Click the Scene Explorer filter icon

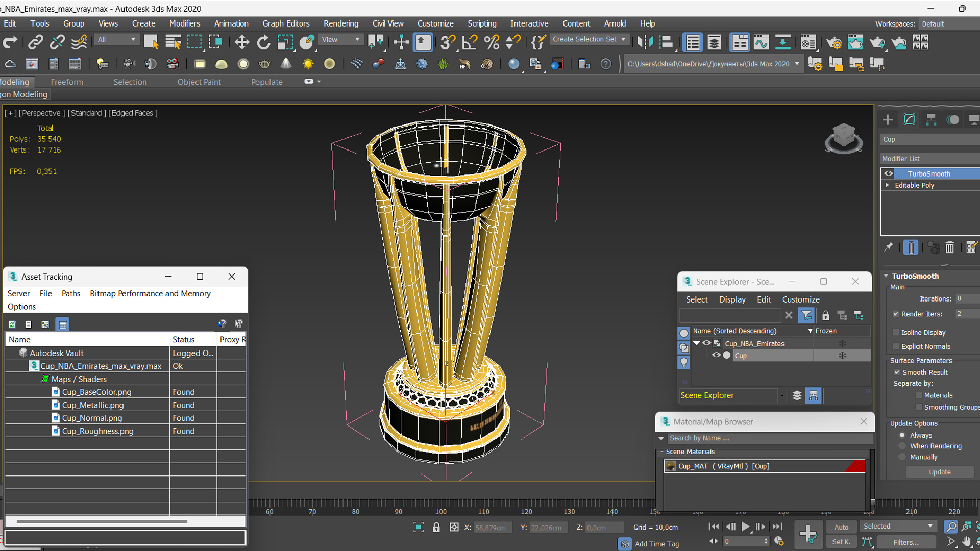tap(806, 316)
